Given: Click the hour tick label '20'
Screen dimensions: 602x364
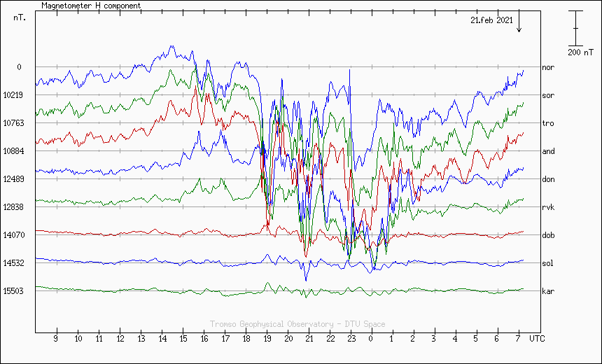Looking at the screenshot, I should pyautogui.click(x=288, y=339).
